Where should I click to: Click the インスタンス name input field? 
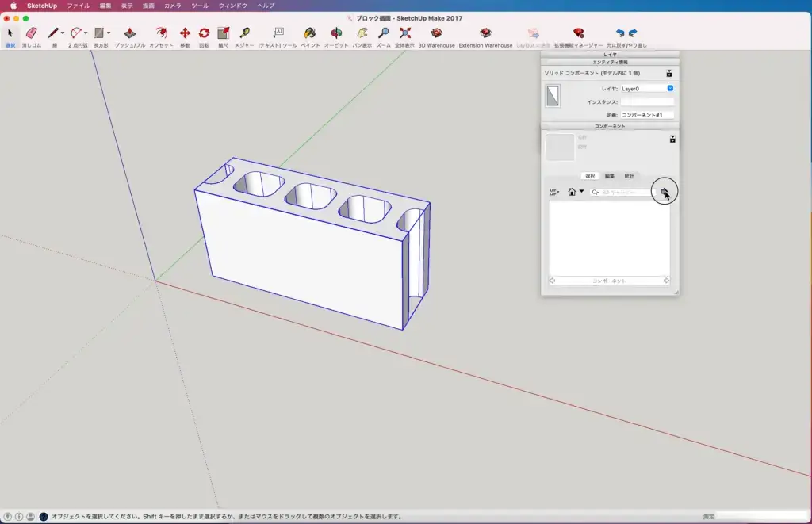(646, 101)
